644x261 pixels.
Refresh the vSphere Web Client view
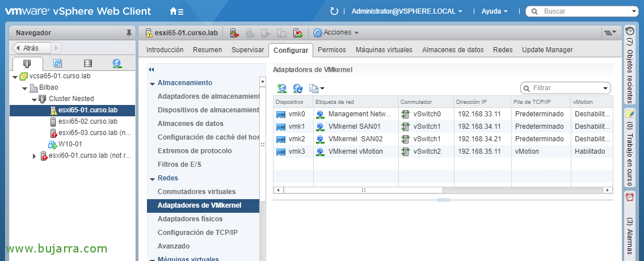tap(334, 11)
